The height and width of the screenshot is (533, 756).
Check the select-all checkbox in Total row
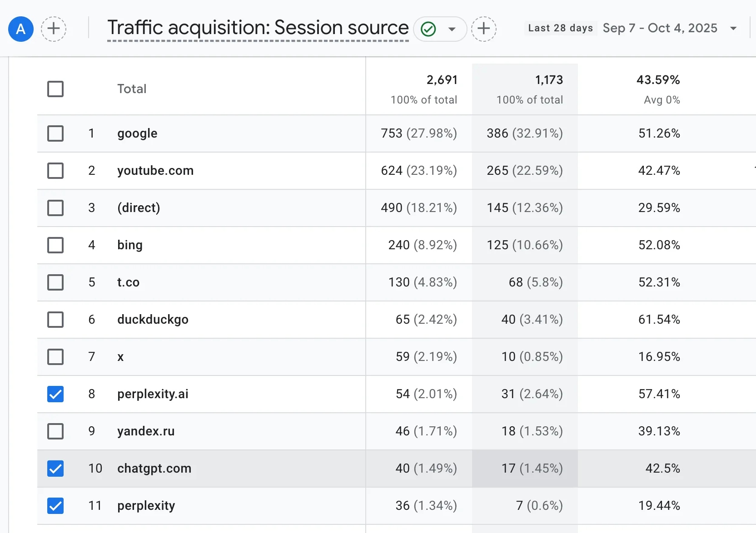55,89
